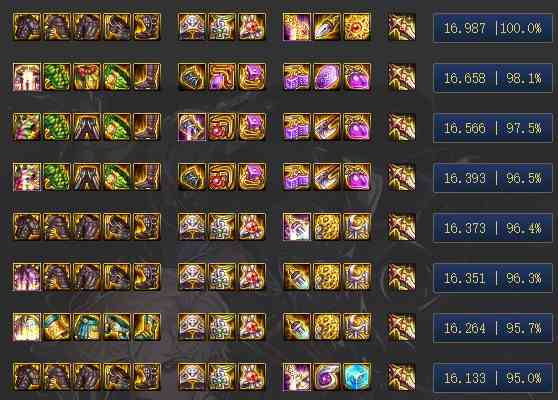Select the red bow belt icon in second row
The height and width of the screenshot is (400, 558).
pos(87,77)
